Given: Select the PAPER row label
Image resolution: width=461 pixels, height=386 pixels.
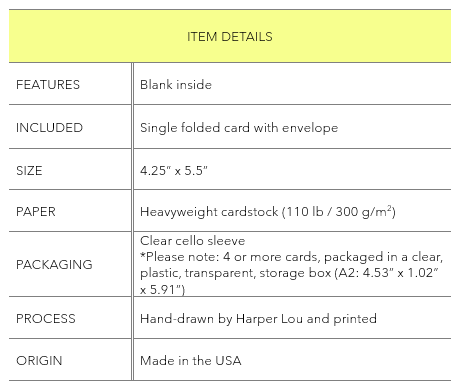Looking at the screenshot, I should point(36,212).
